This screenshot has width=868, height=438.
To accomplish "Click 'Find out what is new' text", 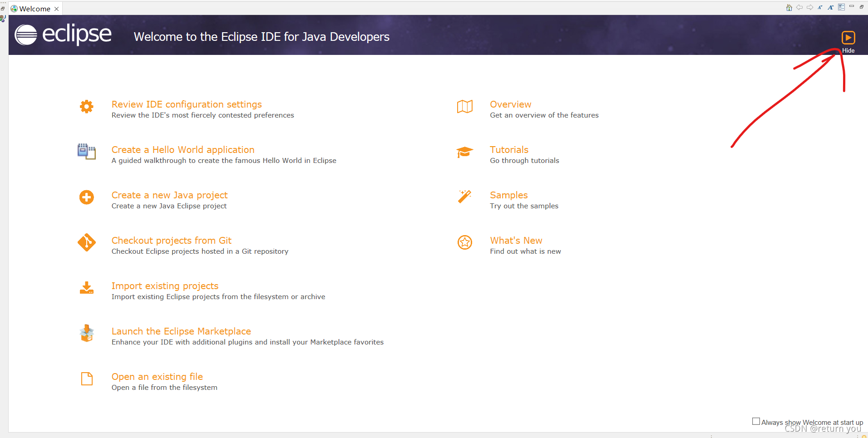I will tap(525, 251).
